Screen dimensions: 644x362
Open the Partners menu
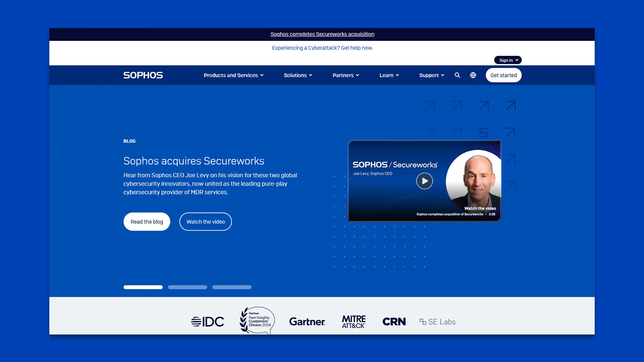(345, 75)
